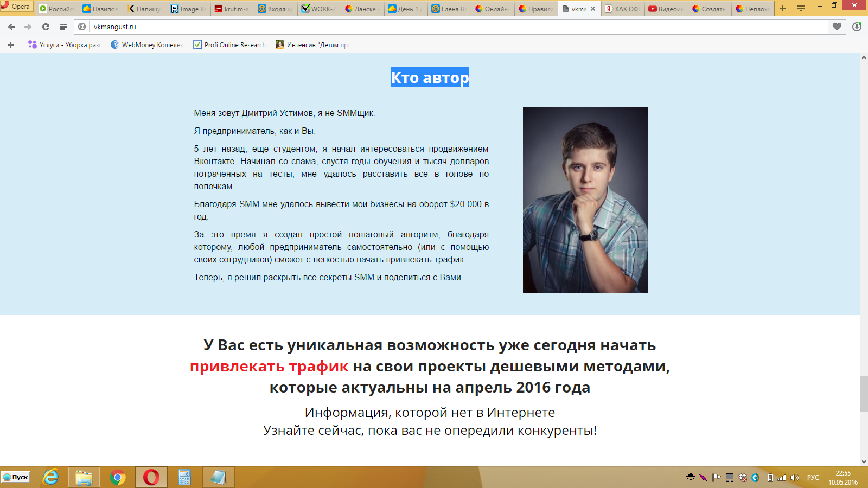Open the Speed Dial grid icon

click(x=63, y=27)
